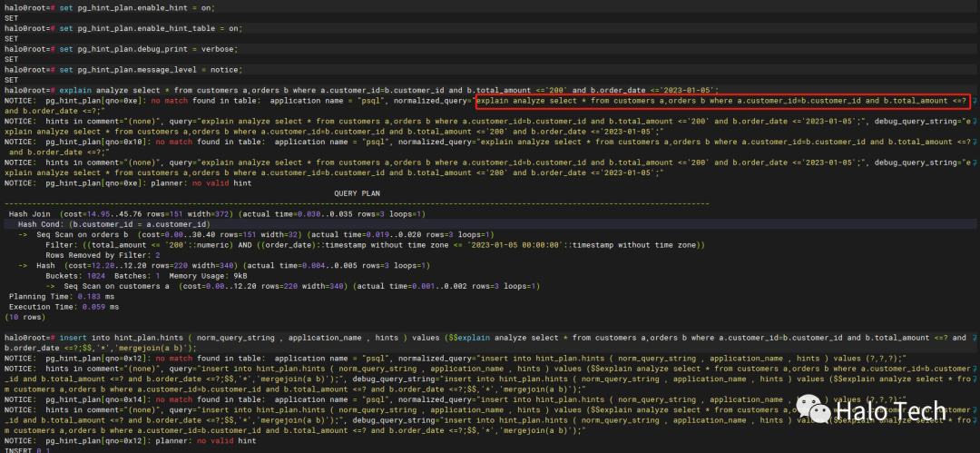Click the word 'verbose' in debug_print command
The width and height of the screenshot is (980, 453).
(x=220, y=49)
